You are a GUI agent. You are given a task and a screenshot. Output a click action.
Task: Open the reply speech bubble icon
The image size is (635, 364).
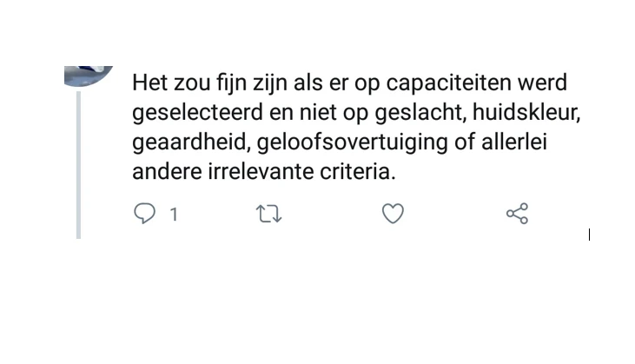(144, 214)
